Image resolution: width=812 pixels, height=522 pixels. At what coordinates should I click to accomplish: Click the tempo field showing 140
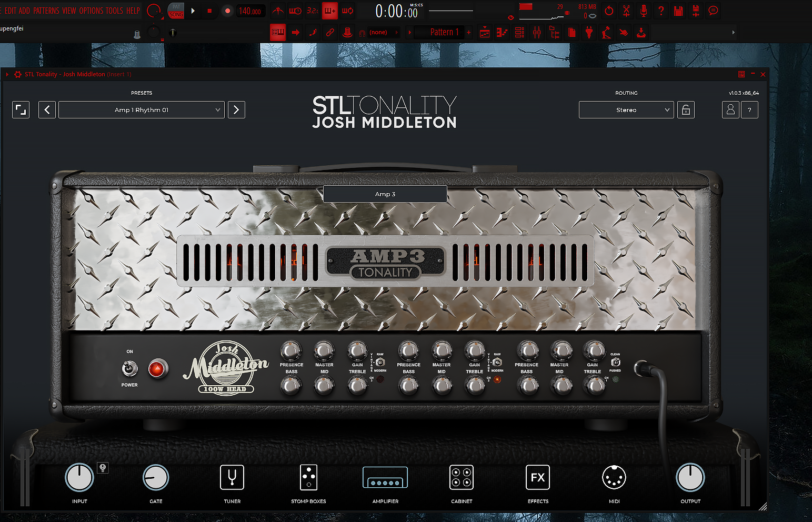click(x=250, y=11)
